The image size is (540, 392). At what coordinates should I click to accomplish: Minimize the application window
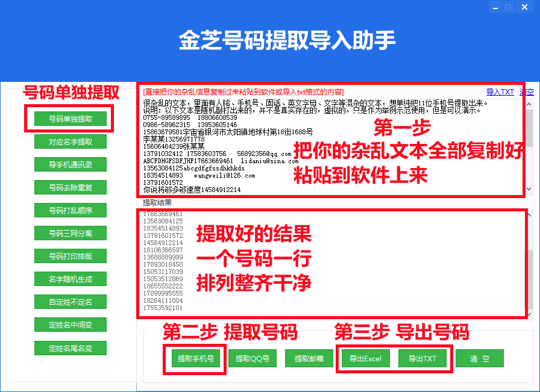(495, 7)
